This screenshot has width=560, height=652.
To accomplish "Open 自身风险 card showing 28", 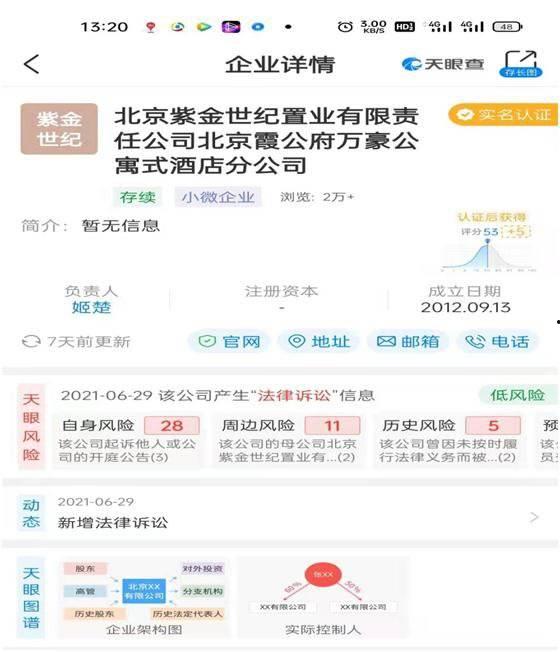I will coord(128,440).
